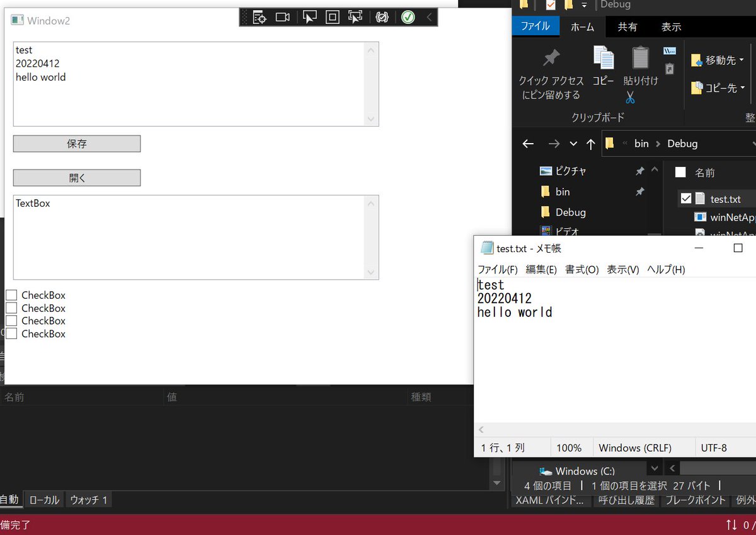Toggle Hot Reload braces icon in debug toolbar

pyautogui.click(x=382, y=17)
